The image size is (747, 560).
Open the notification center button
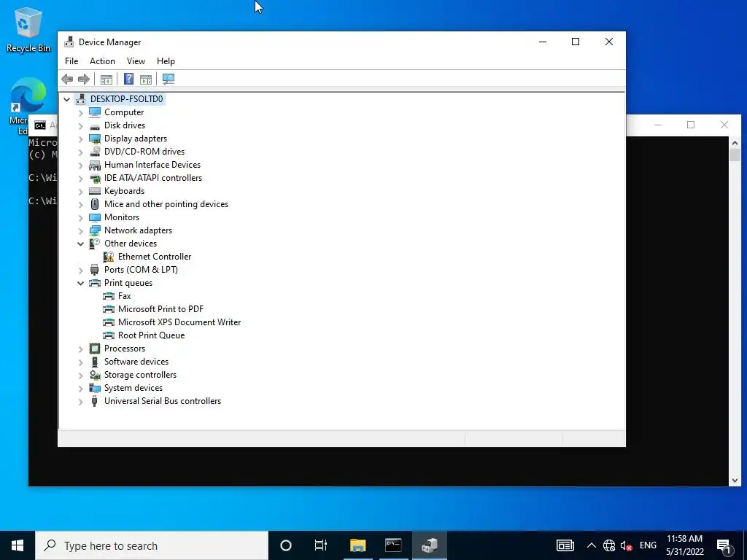point(724,545)
